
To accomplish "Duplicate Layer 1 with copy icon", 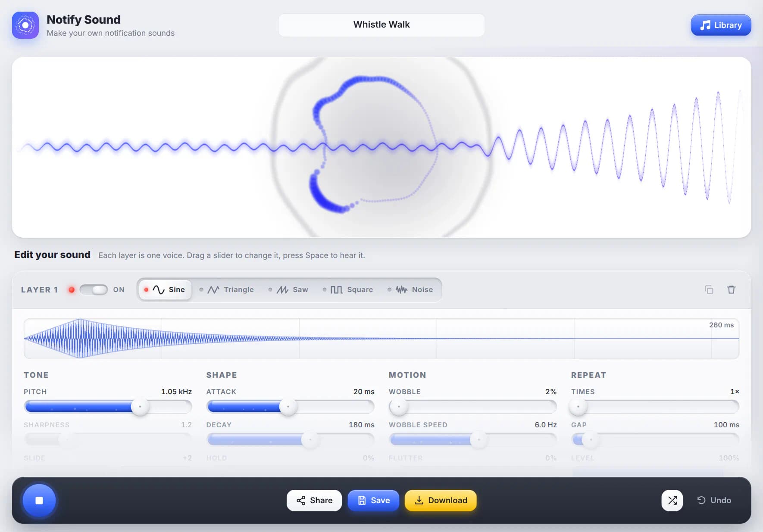I will pos(709,289).
